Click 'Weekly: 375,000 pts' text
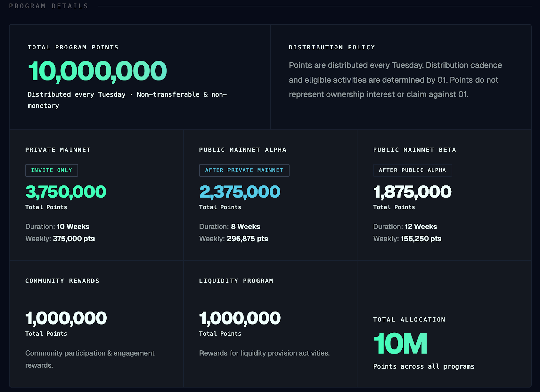Screen dimensions: 540x392 coord(60,239)
